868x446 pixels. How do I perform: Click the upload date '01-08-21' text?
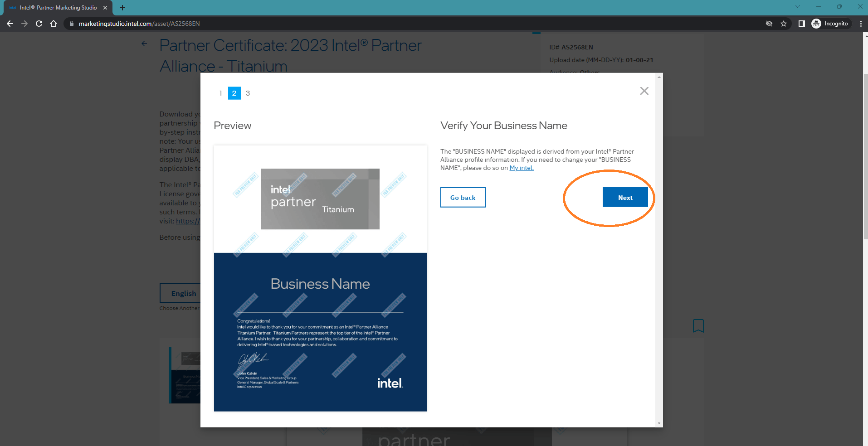click(639, 60)
